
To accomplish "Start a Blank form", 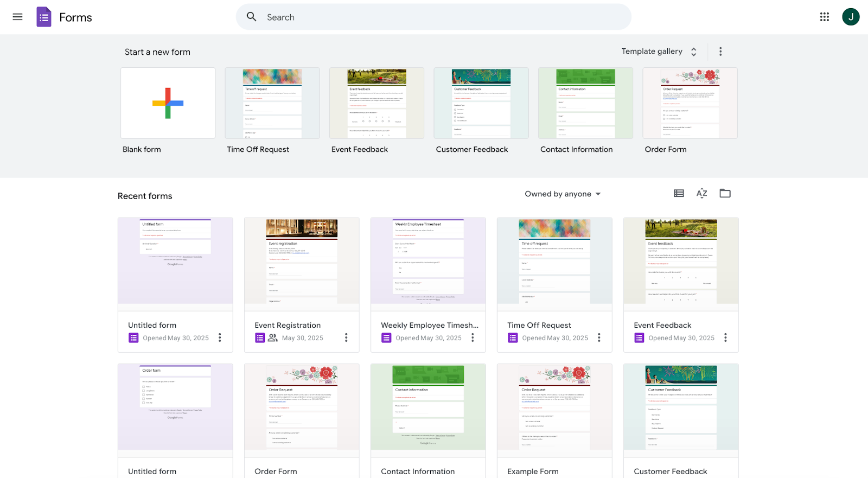I will pos(168,103).
